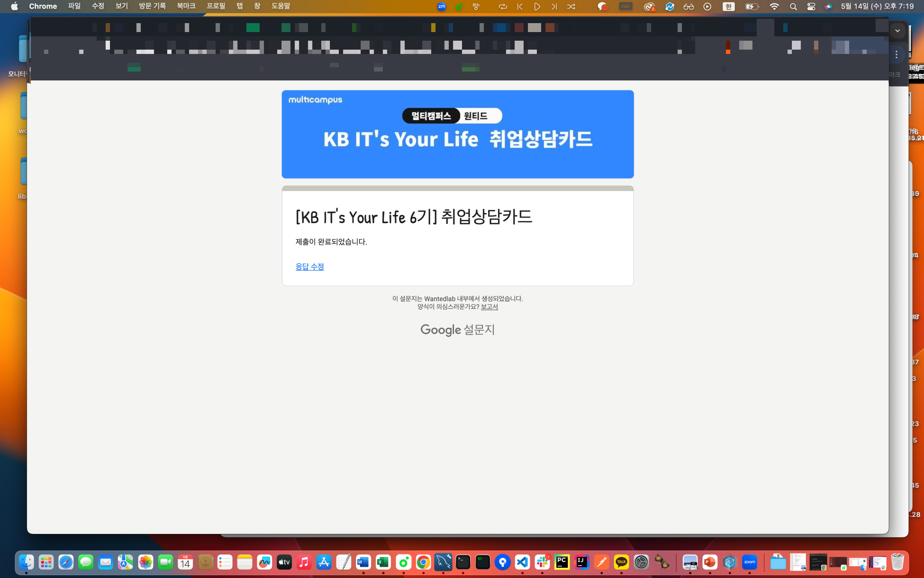The image size is (924, 578).
Task: Open PyCharm in the Dock
Action: (562, 562)
